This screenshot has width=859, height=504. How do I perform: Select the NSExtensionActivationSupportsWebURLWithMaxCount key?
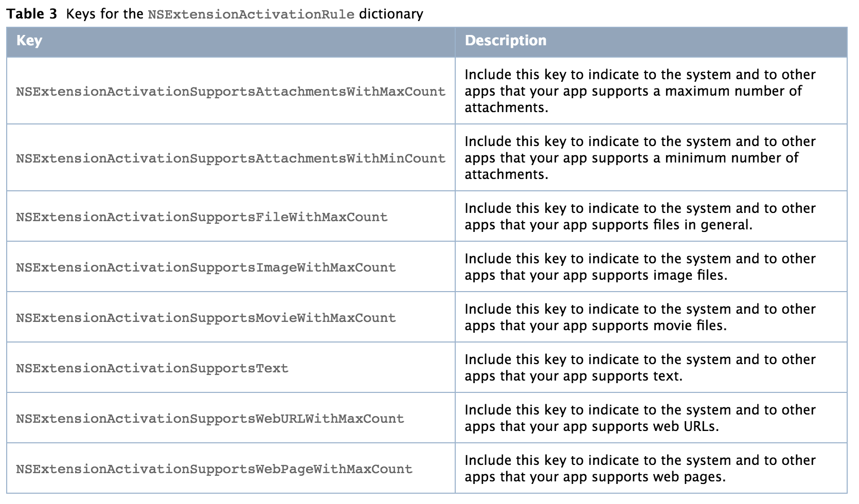(x=210, y=419)
